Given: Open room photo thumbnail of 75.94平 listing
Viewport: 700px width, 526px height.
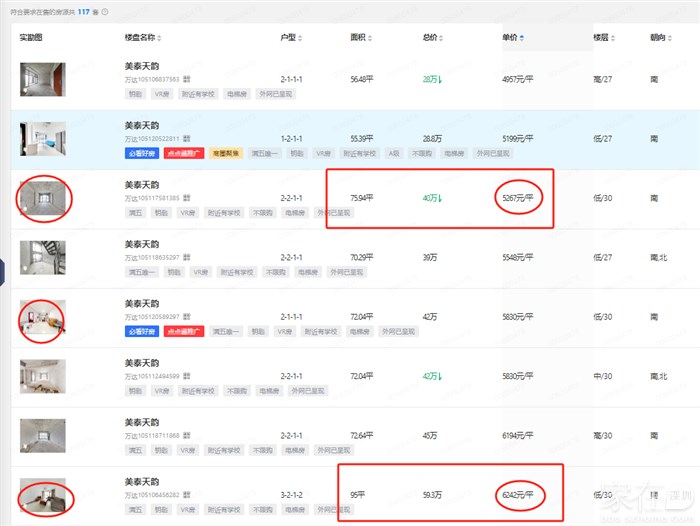Looking at the screenshot, I should 42,198.
